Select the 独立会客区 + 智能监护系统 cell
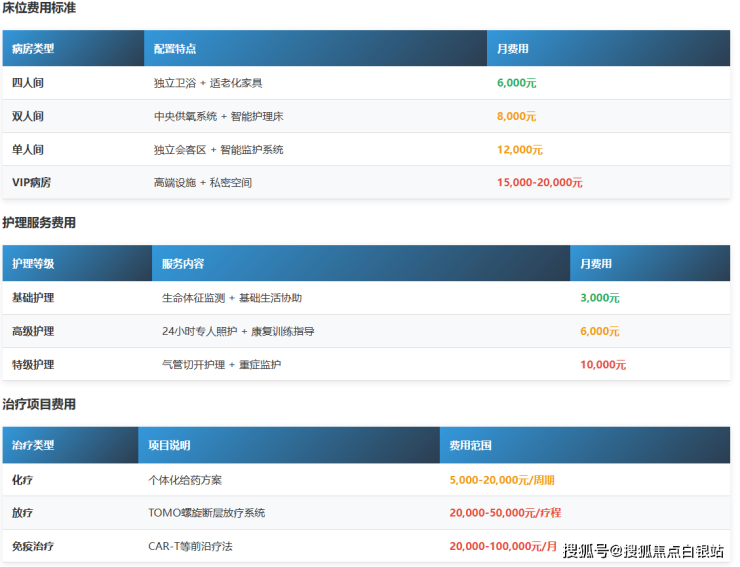Screen dimensions: 740x567 pyautogui.click(x=218, y=150)
